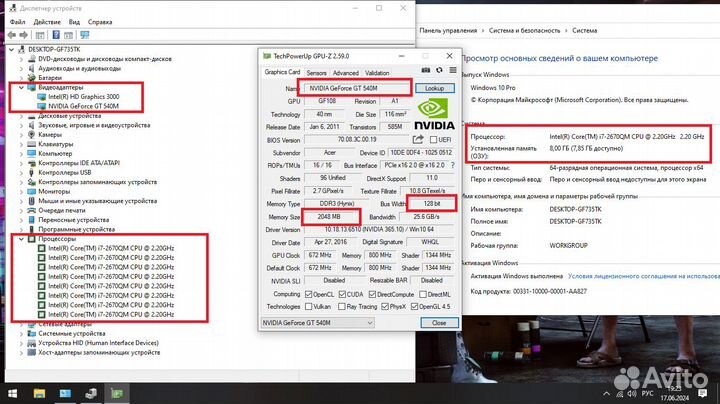The height and width of the screenshot is (404, 720).
Task: Click the Back arrow in Device Manager toolbar
Action: click(12, 35)
